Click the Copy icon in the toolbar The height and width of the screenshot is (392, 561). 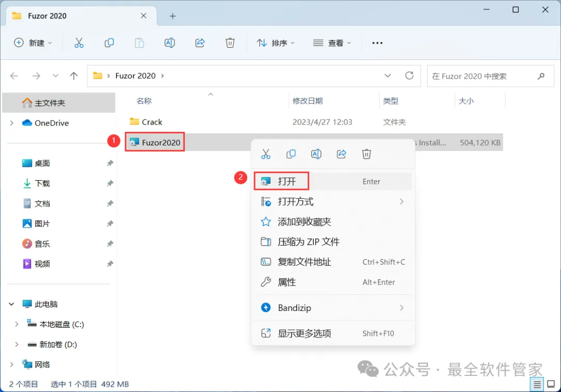109,43
